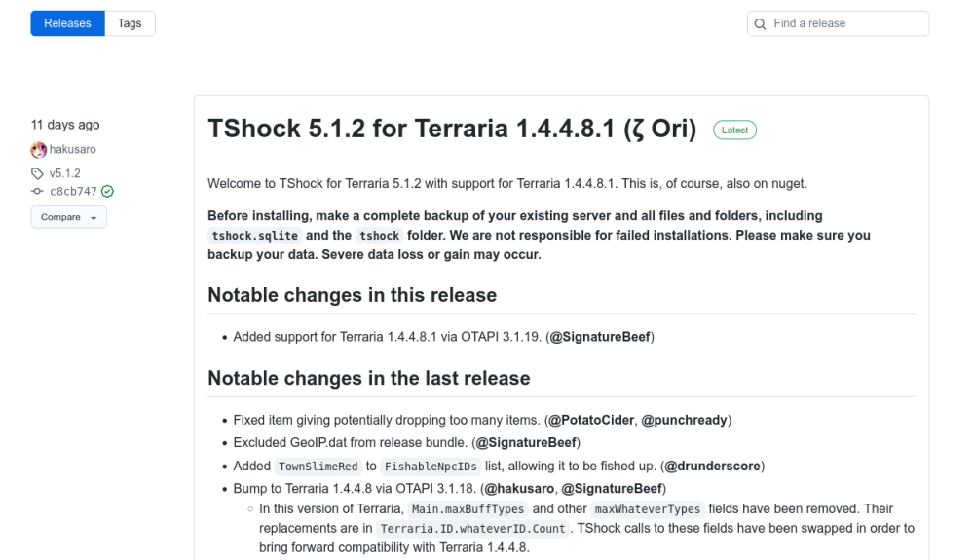This screenshot has width=974, height=560.
Task: Focus the Find a release search field
Action: click(x=838, y=23)
